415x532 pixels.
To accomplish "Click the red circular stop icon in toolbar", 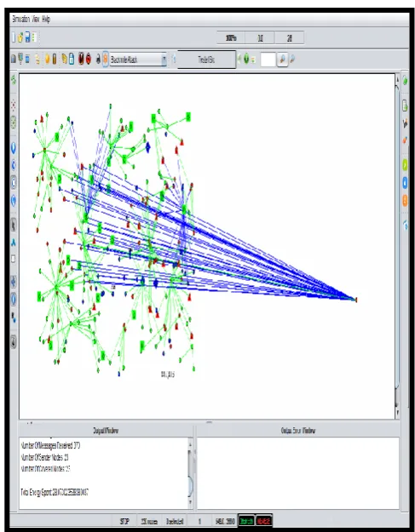I will point(89,60).
